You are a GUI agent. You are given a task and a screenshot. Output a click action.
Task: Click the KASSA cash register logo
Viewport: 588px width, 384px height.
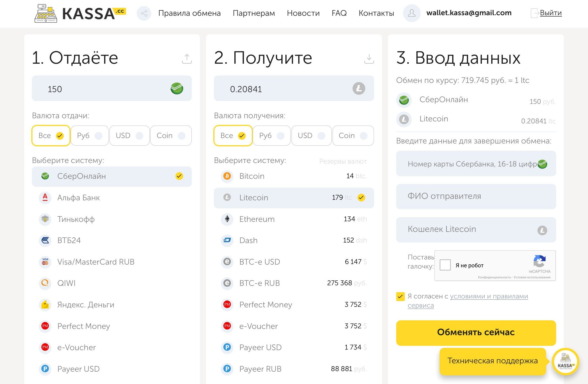click(80, 13)
